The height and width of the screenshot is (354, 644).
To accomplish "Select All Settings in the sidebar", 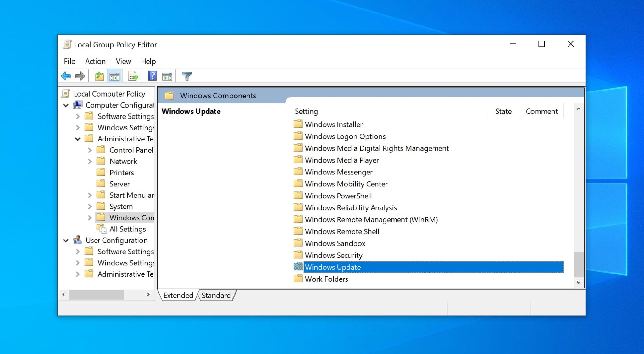I will pos(127,229).
